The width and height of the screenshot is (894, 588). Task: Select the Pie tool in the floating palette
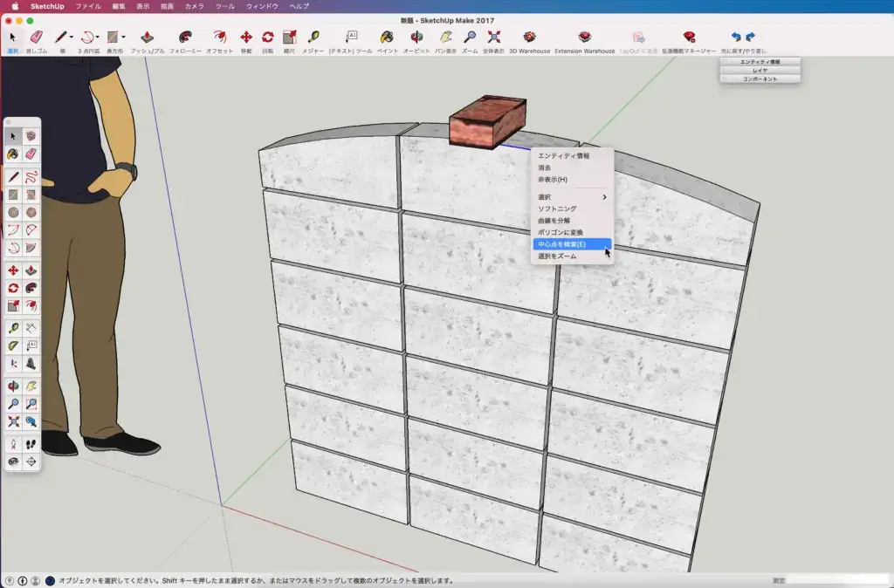click(31, 248)
